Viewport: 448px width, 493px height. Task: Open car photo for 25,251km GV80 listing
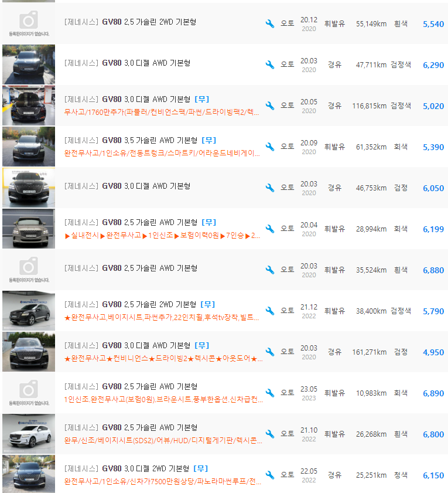pyautogui.click(x=29, y=475)
